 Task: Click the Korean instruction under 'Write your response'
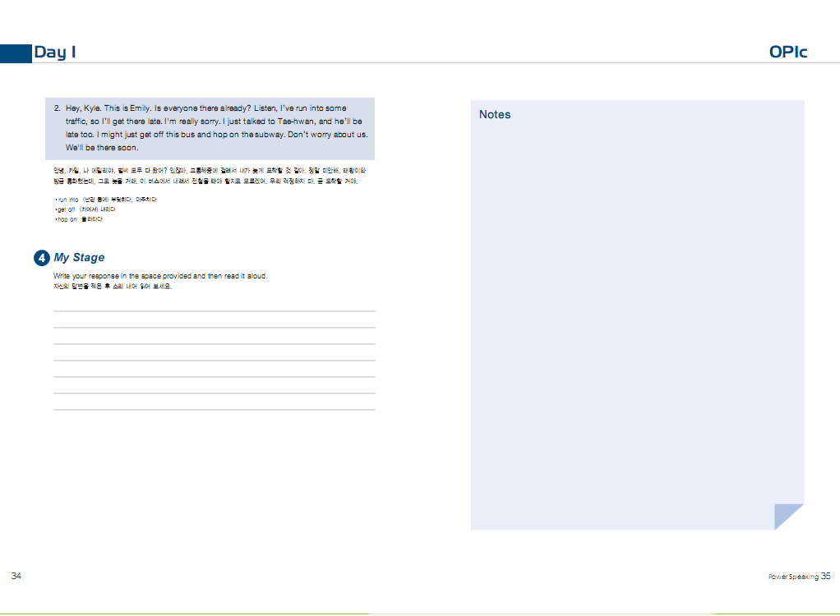tap(113, 286)
